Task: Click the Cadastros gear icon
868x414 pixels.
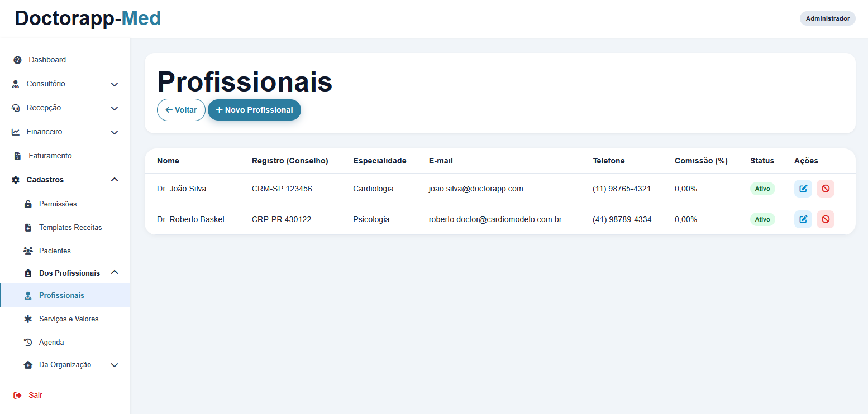Action: (16, 180)
